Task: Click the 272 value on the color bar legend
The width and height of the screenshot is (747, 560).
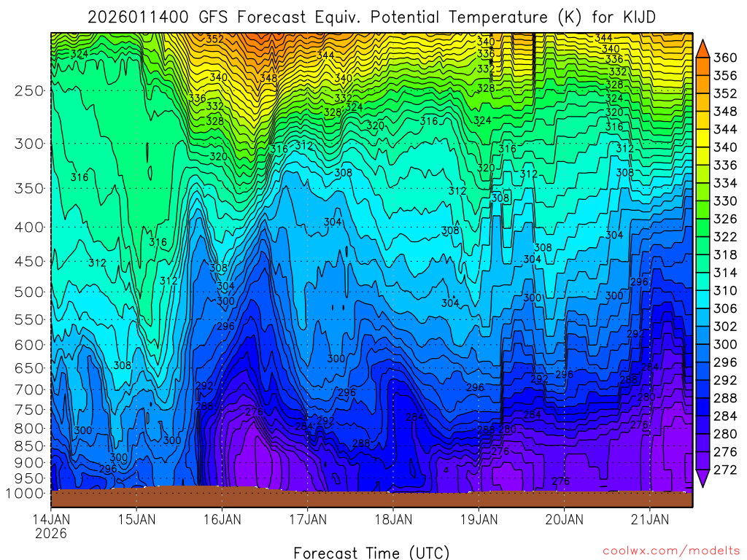Action: [x=725, y=470]
